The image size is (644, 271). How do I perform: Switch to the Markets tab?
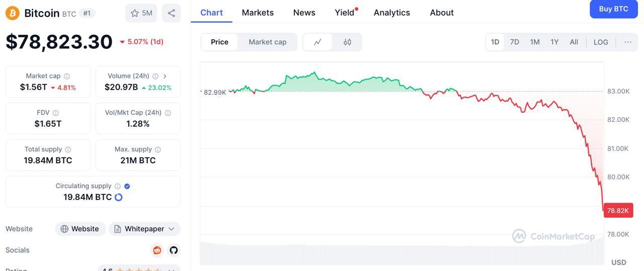tap(258, 13)
